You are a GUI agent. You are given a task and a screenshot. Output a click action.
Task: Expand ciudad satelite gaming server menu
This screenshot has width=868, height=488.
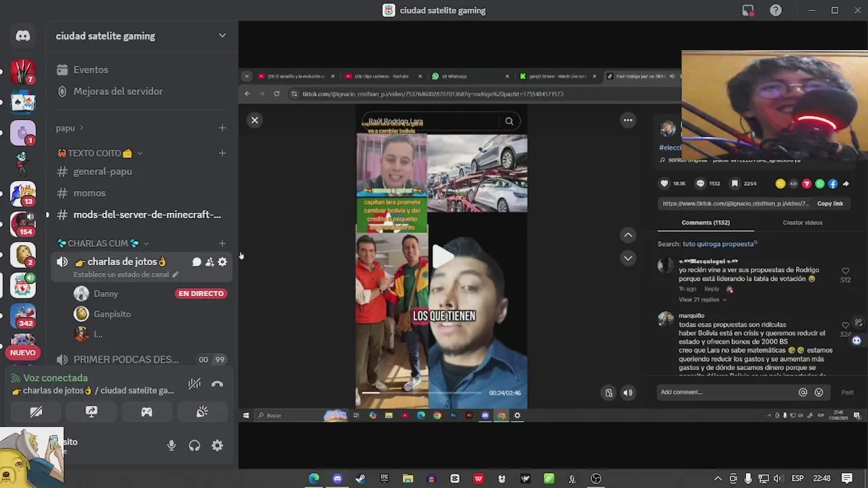point(222,36)
